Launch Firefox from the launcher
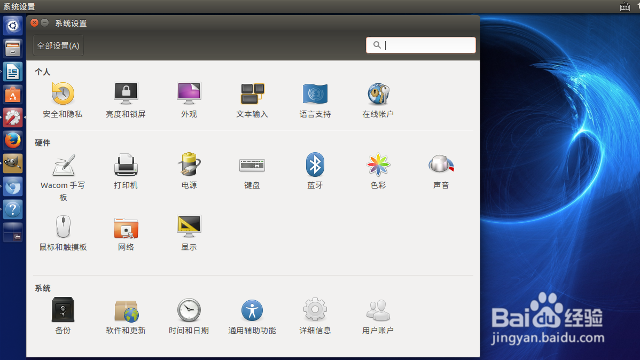The height and width of the screenshot is (360, 640). click(13, 140)
